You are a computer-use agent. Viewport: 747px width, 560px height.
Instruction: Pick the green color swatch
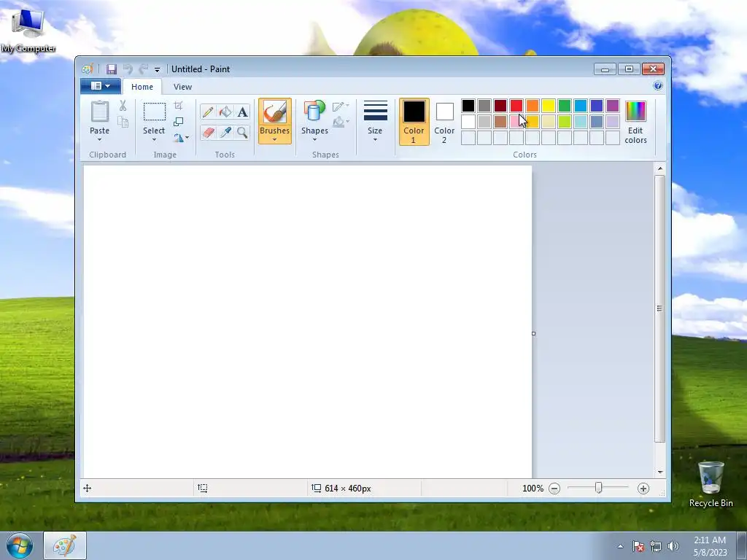point(564,106)
